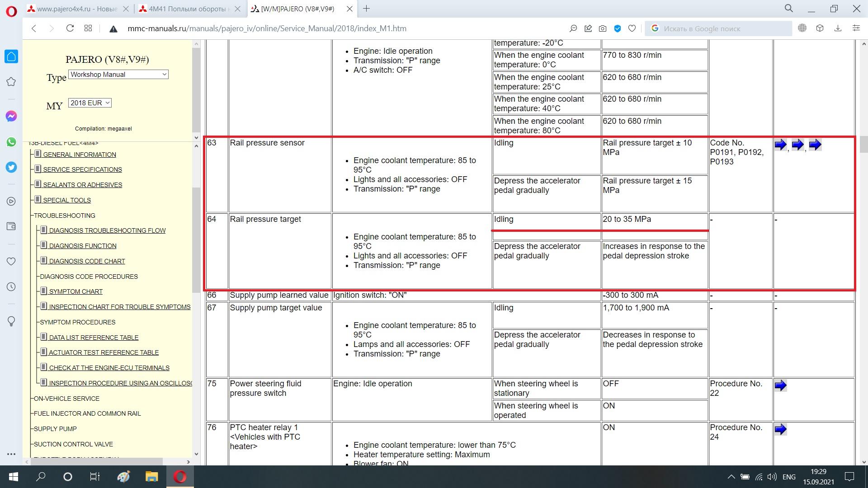The image size is (868, 488).
Task: Expand the SUPPLY PUMP tree node
Action: (55, 429)
